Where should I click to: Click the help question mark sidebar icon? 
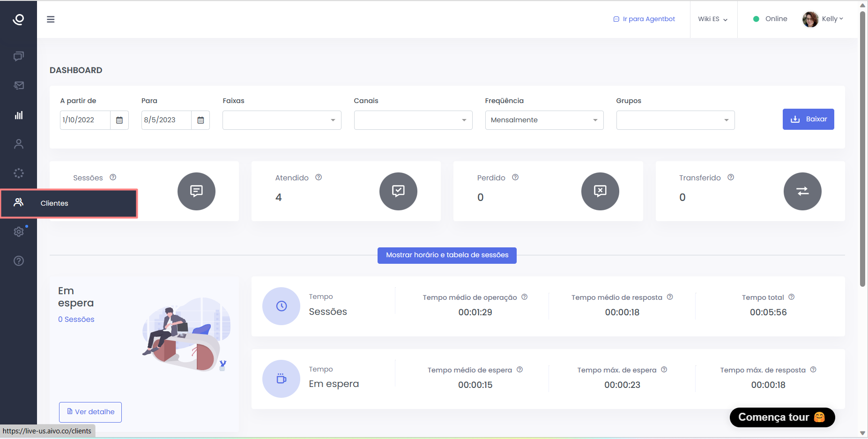pyautogui.click(x=19, y=261)
